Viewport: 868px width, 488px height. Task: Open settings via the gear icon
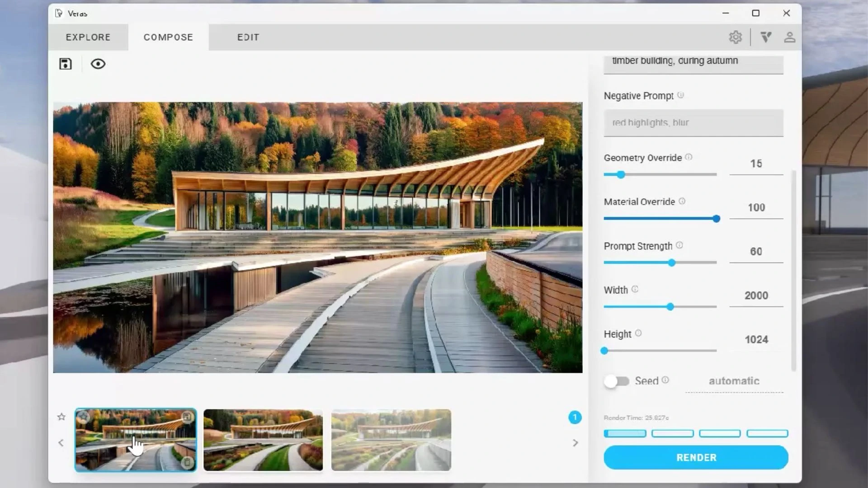[x=736, y=37]
